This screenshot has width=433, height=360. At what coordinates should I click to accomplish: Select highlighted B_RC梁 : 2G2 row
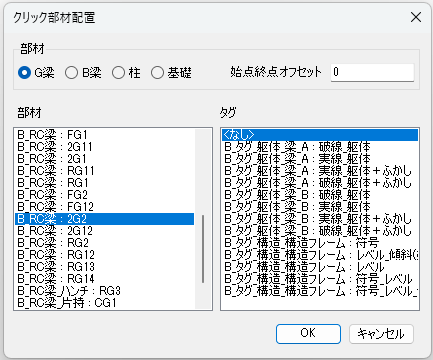tap(105, 219)
